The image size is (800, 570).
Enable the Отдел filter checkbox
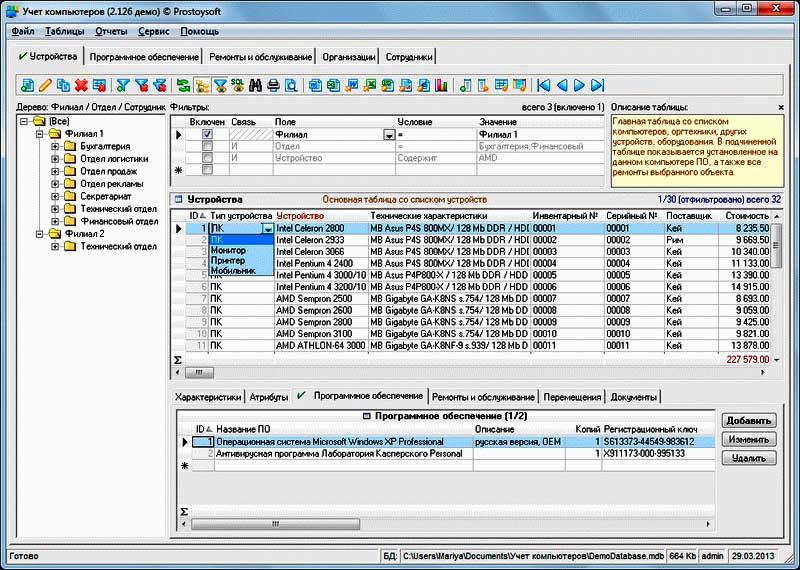[207, 146]
